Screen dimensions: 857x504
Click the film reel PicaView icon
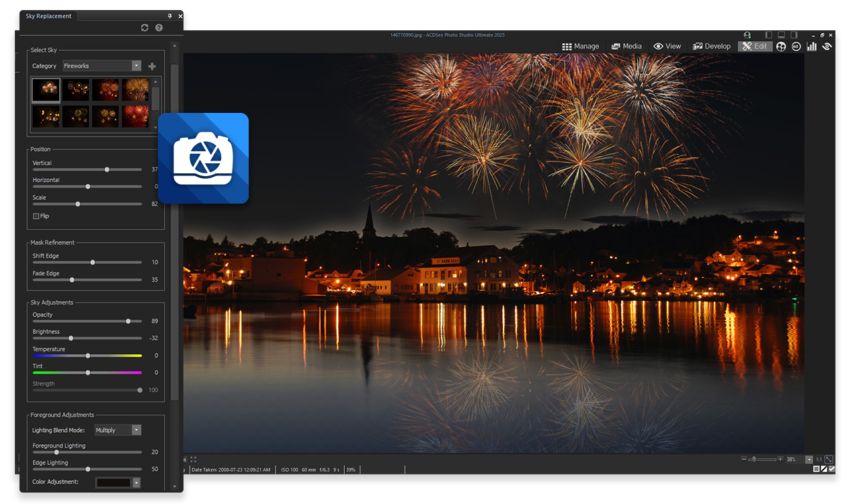[781, 46]
